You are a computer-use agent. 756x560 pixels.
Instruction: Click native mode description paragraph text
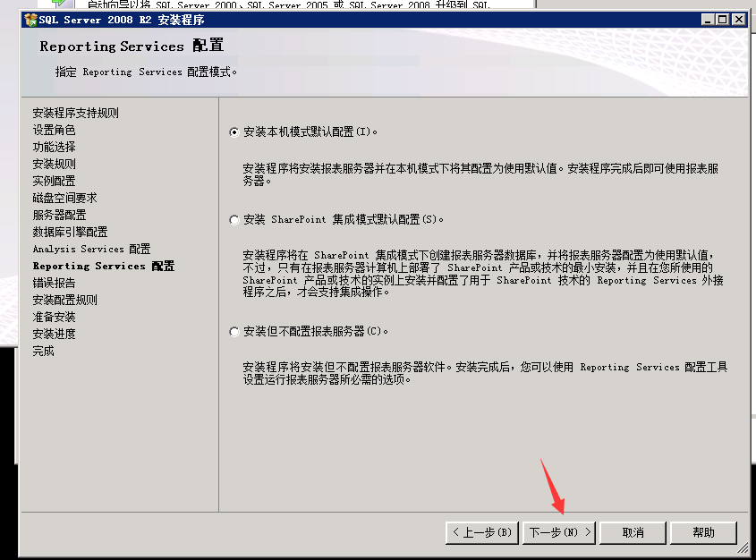click(480, 174)
